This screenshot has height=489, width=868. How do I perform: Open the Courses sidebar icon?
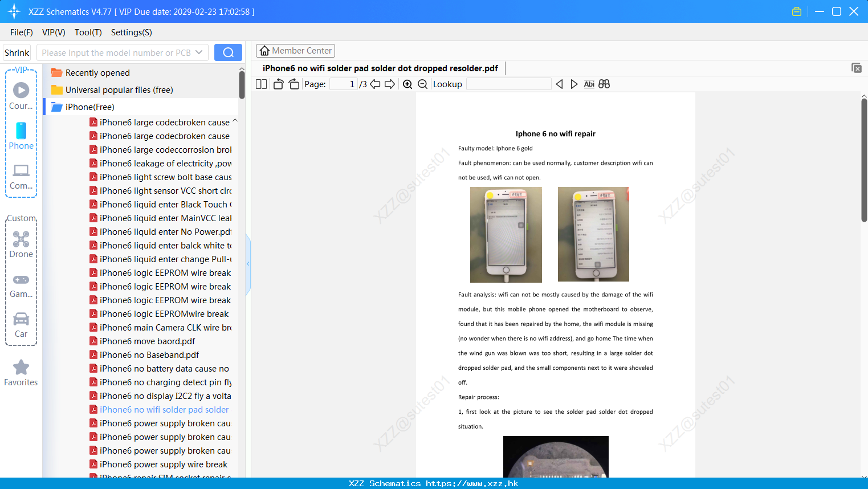coord(21,96)
